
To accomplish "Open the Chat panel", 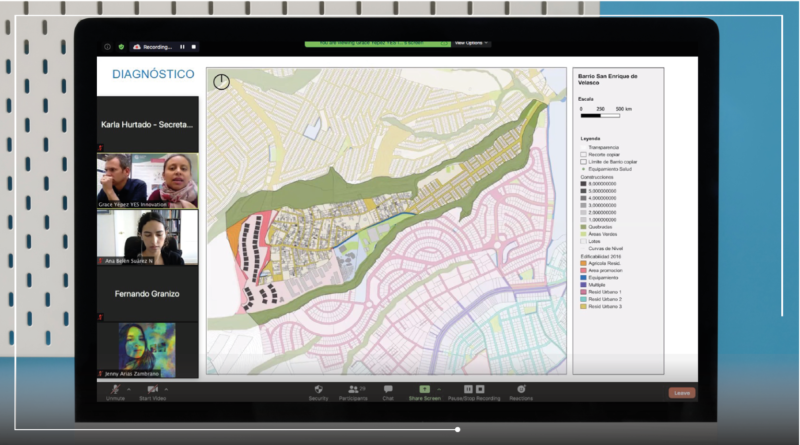I will click(x=388, y=392).
